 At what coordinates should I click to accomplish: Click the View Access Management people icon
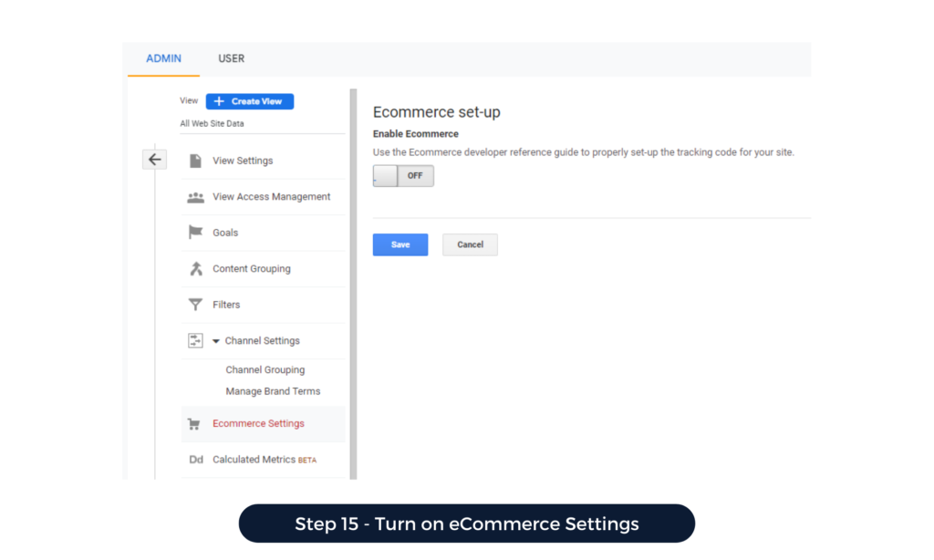point(195,197)
